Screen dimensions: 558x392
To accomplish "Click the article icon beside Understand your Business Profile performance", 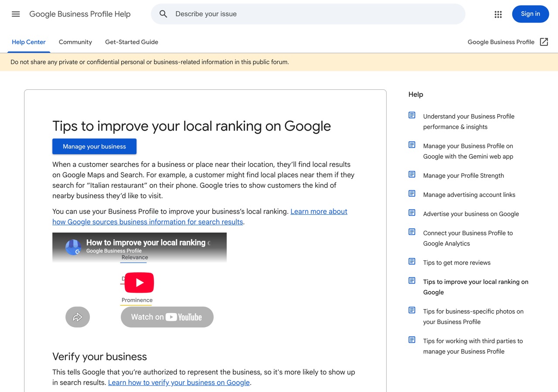I will [412, 115].
